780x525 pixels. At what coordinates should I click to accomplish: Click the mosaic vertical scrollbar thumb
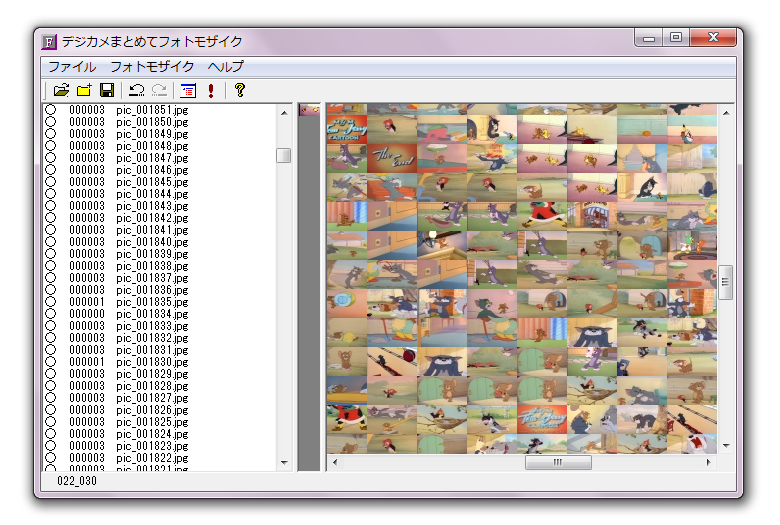click(x=726, y=282)
